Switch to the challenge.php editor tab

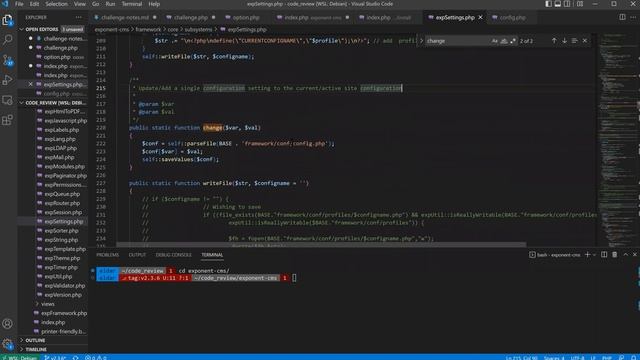191,18
